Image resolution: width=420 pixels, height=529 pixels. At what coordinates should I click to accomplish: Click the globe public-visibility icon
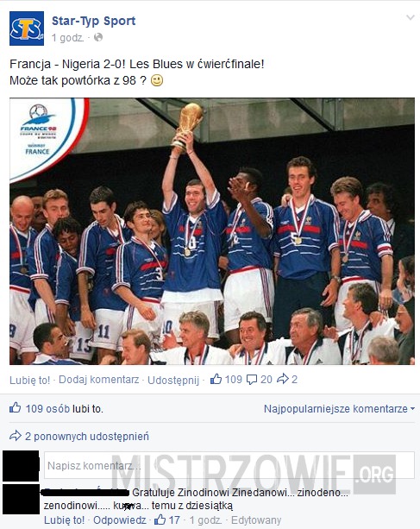click(98, 37)
